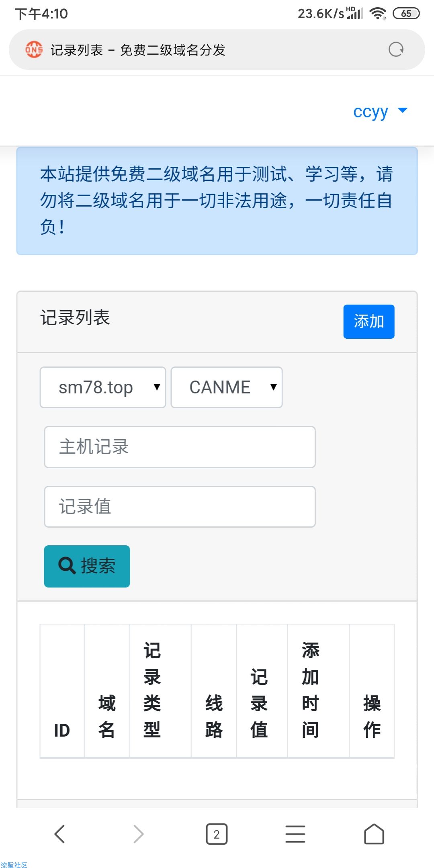
Task: Open the browser hamburger menu
Action: 295,834
